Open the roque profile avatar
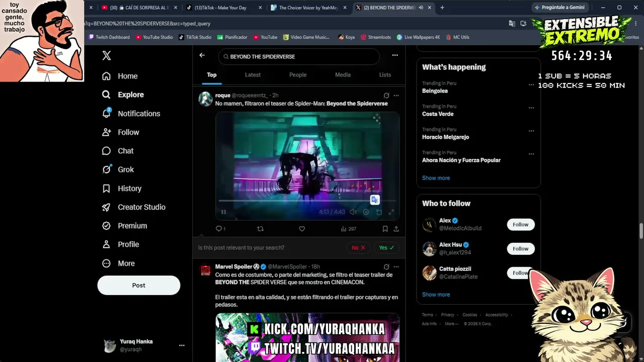The image size is (644, 362). click(x=205, y=99)
